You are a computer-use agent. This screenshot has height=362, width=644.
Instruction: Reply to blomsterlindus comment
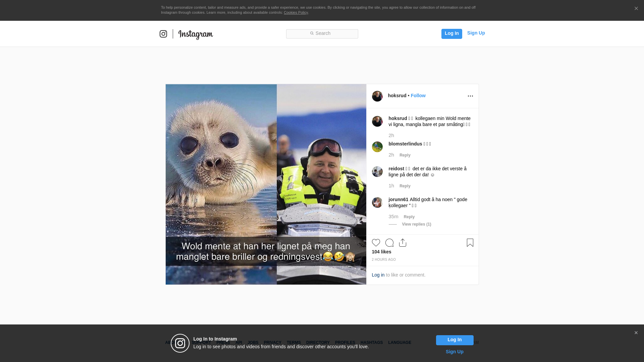point(405,155)
